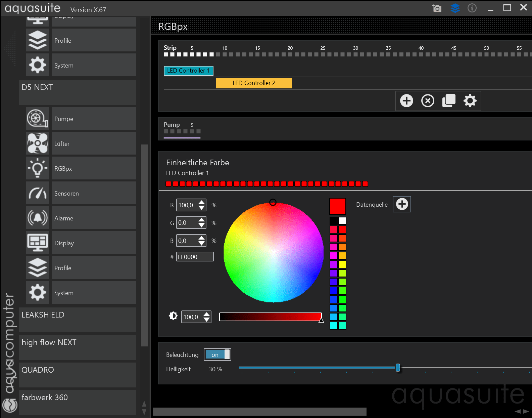Click the left scroll arrow at bottom right
Screen dimensions: 532x418
pyautogui.click(x=518, y=411)
